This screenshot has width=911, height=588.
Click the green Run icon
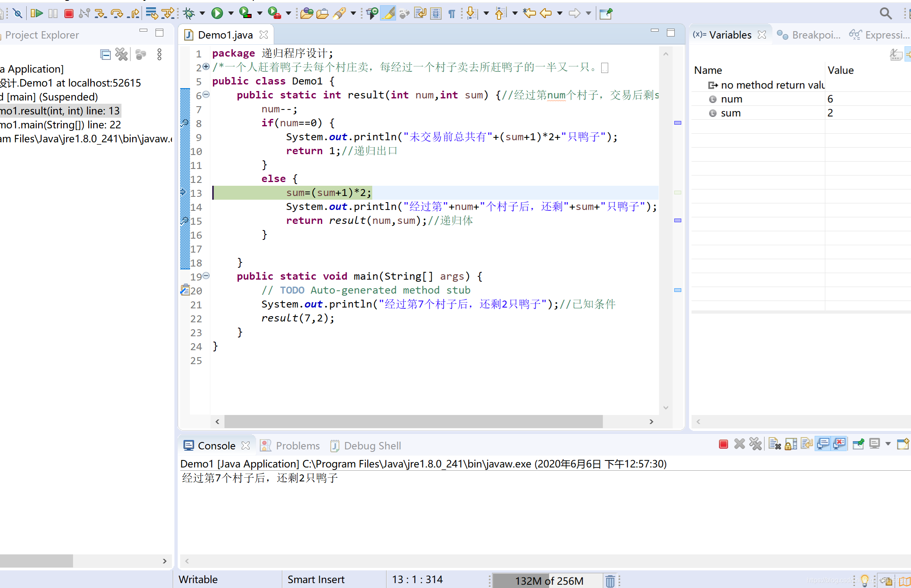[217, 14]
